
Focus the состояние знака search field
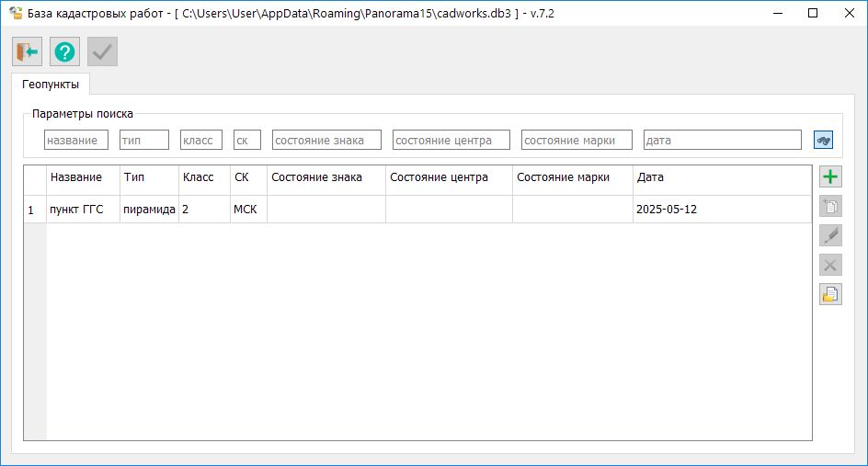coord(326,140)
